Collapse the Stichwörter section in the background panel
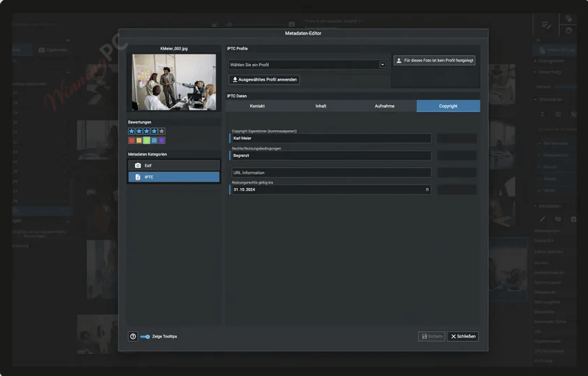 pos(548,100)
